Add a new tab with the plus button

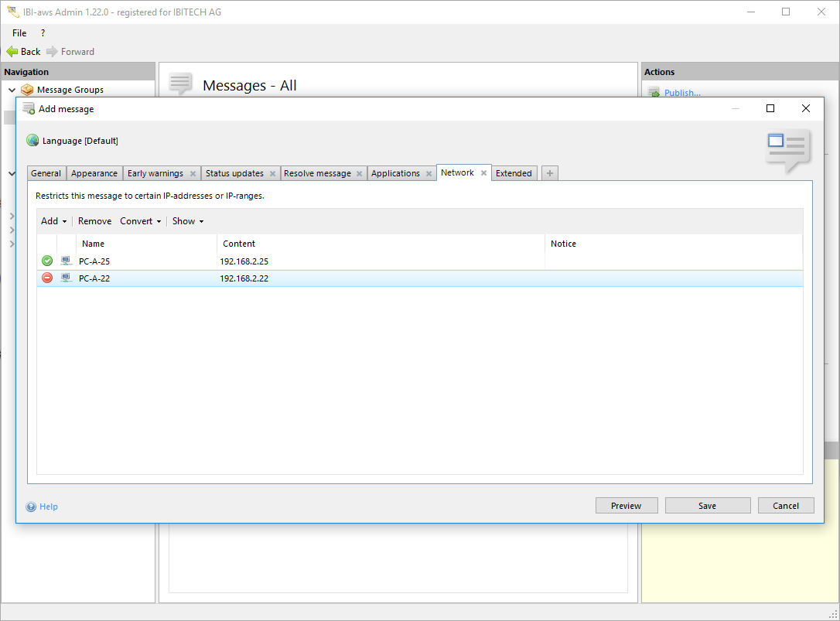[549, 173]
